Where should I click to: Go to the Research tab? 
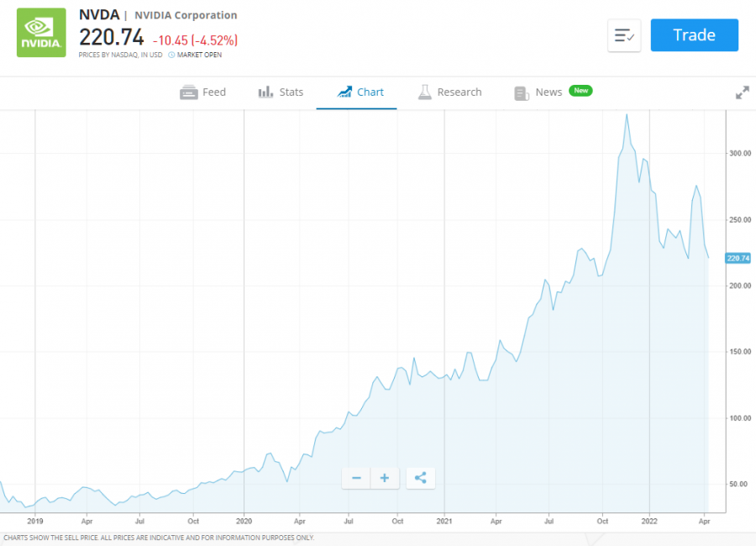[x=449, y=92]
